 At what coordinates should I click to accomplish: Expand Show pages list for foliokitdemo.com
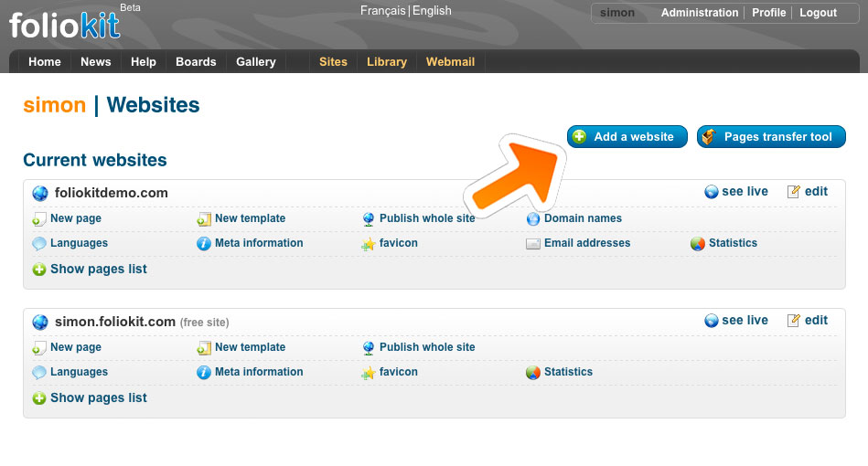(x=90, y=270)
